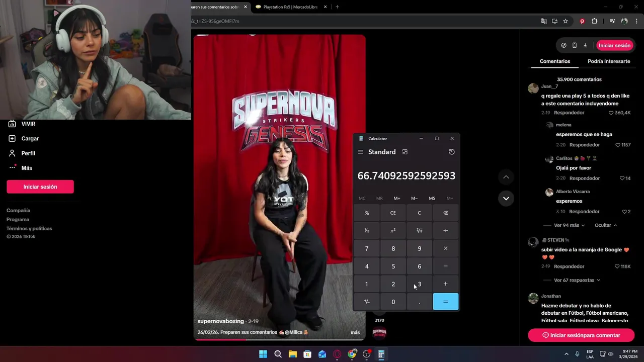The height and width of the screenshot is (362, 644).
Task: Click Iniciar sesión para comentar button
Action: pyautogui.click(x=581, y=335)
